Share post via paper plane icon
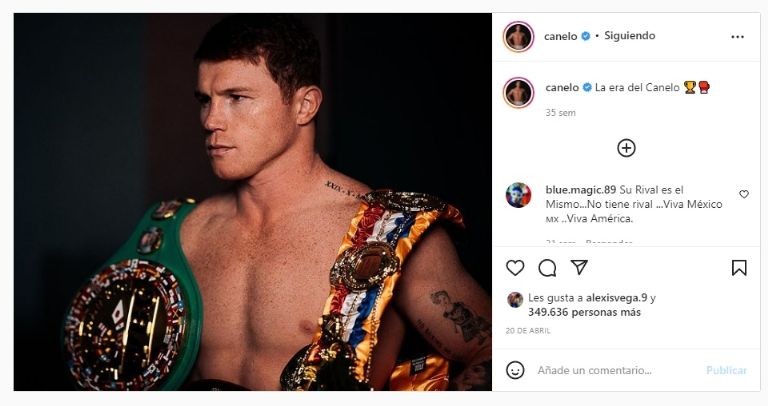 [579, 268]
